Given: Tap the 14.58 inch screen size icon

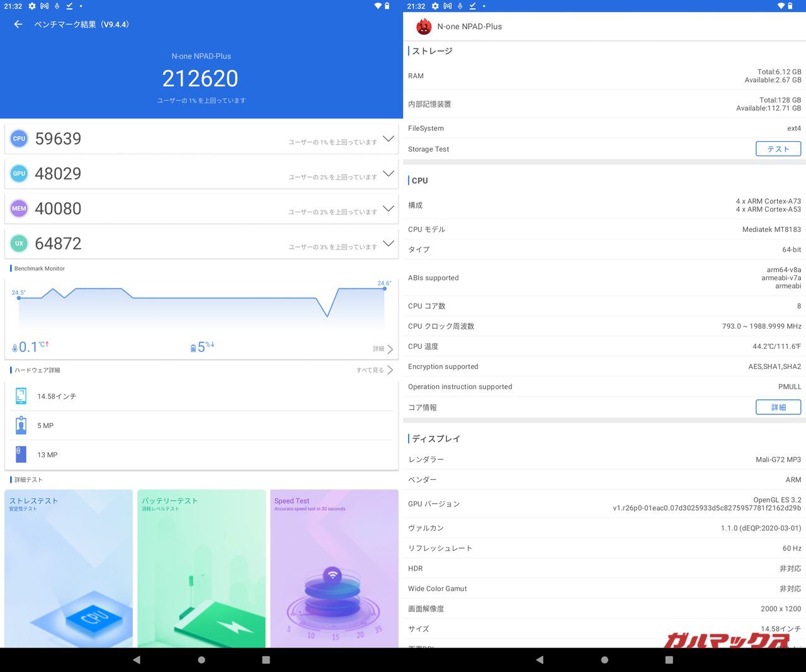Looking at the screenshot, I should pyautogui.click(x=21, y=396).
